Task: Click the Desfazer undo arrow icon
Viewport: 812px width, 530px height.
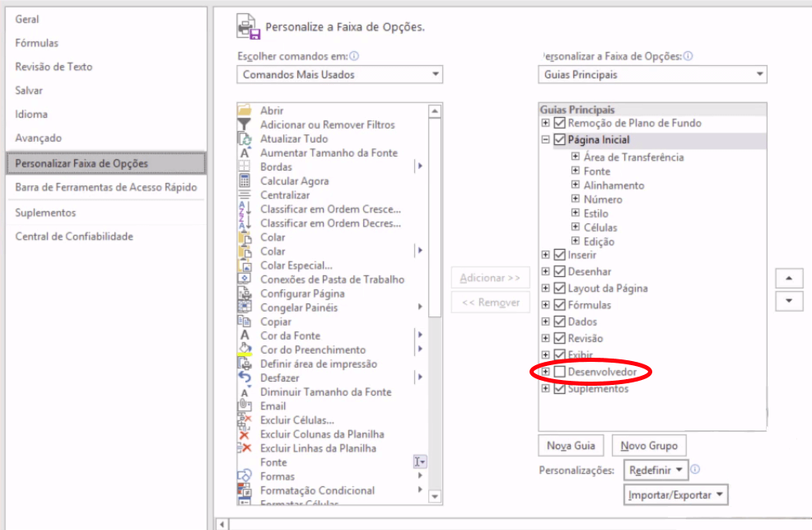Action: 245,378
